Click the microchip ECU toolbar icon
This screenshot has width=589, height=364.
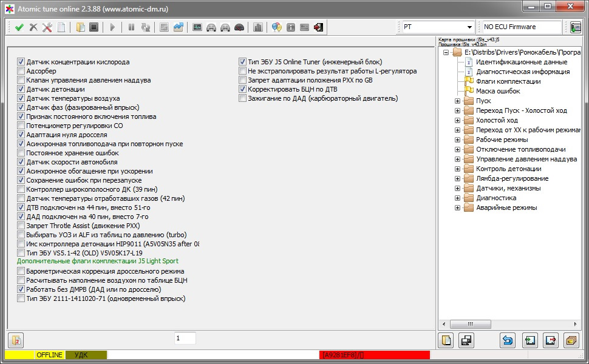94,27
